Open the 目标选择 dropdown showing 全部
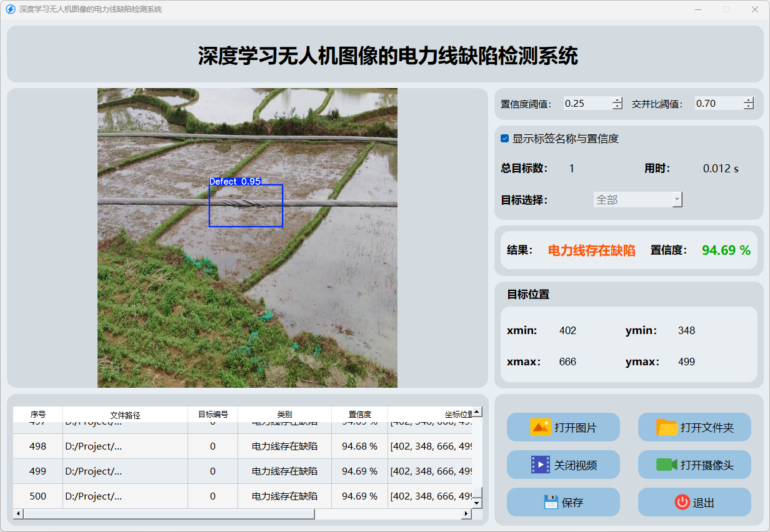This screenshot has height=532, width=770. tap(637, 200)
